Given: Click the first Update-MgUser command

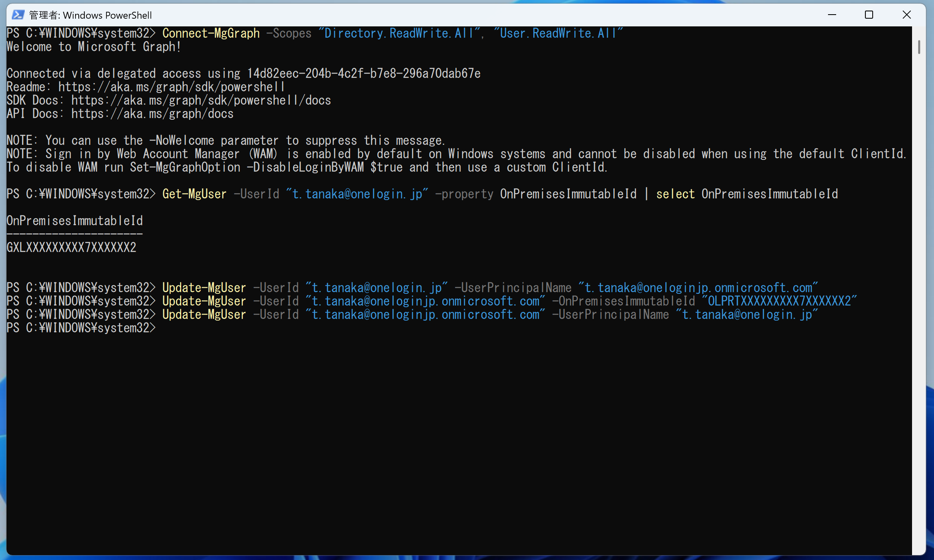Looking at the screenshot, I should (x=204, y=288).
